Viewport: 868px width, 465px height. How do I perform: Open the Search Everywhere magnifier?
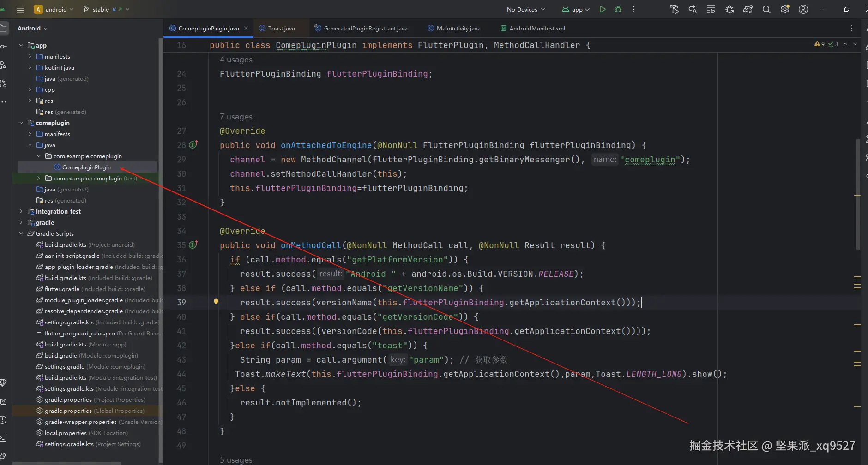pyautogui.click(x=766, y=9)
